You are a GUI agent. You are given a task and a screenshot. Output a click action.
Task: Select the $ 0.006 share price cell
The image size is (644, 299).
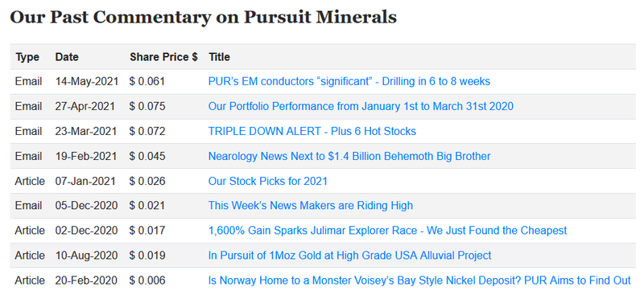[147, 281]
